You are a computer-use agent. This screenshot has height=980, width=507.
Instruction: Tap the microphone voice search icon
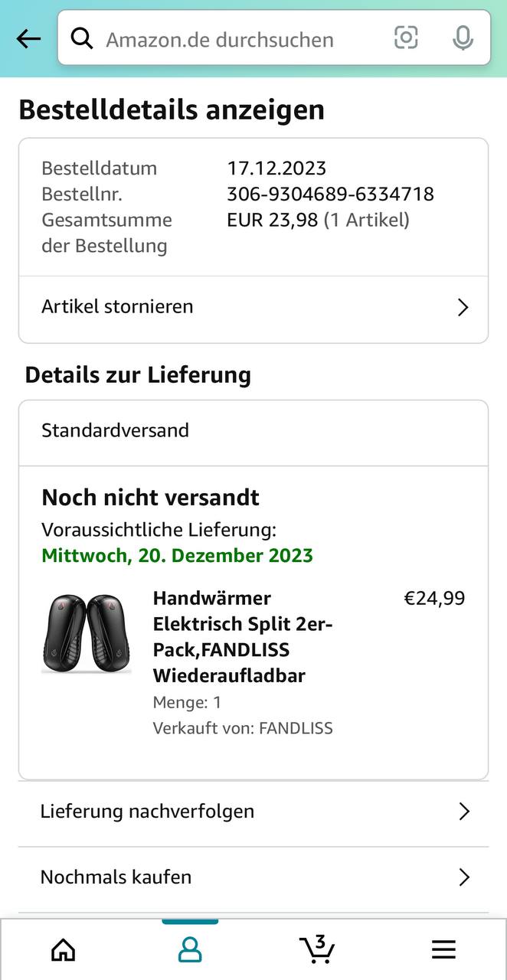click(463, 38)
